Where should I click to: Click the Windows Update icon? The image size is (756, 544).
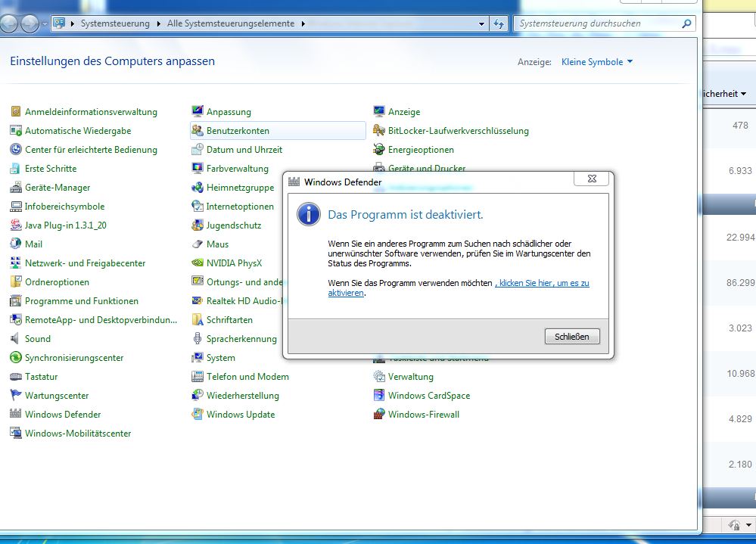pyautogui.click(x=198, y=415)
